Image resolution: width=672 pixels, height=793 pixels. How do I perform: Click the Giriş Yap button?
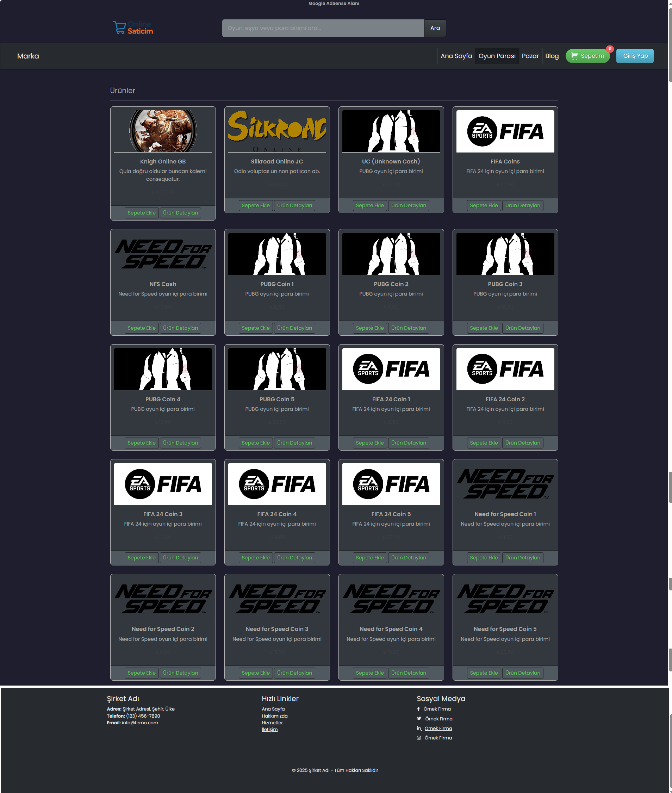click(635, 56)
